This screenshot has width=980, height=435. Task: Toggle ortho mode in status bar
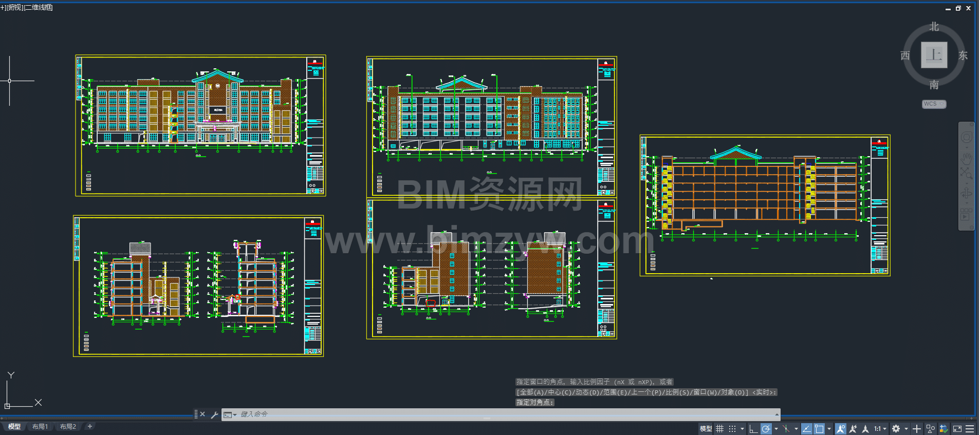click(x=753, y=429)
